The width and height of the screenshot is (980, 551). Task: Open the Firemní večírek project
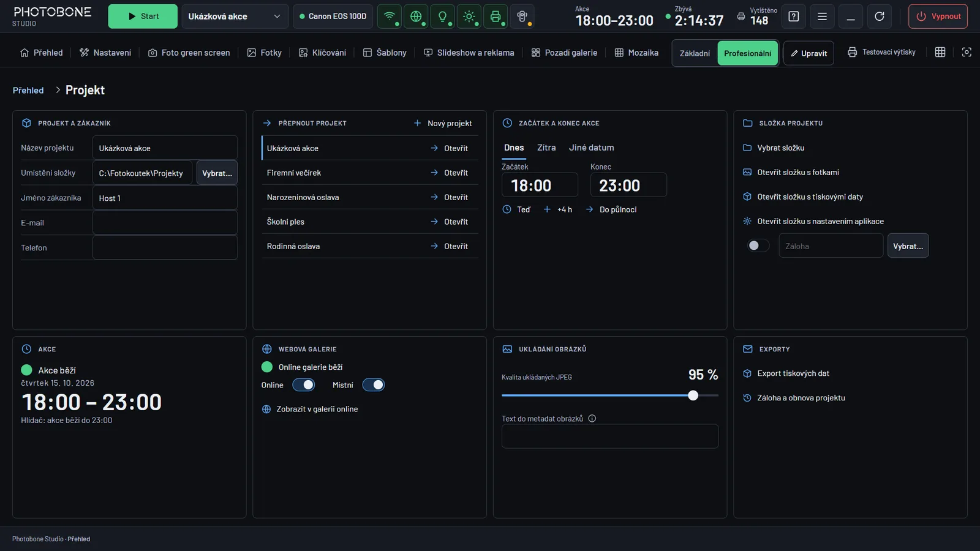click(x=370, y=173)
